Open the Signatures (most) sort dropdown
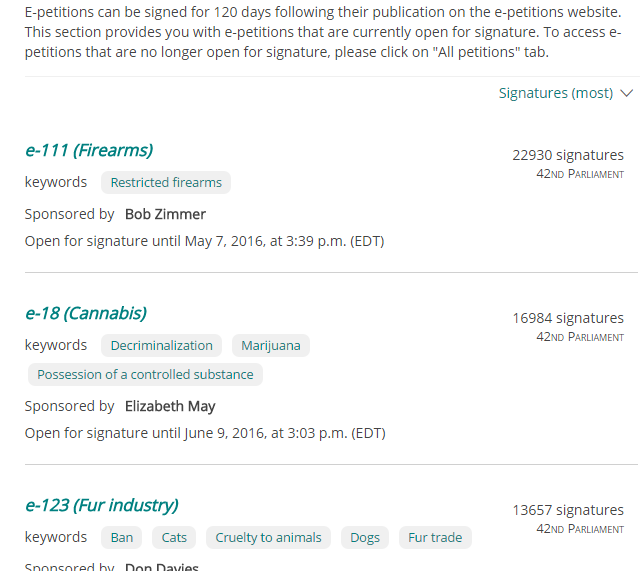The width and height of the screenshot is (640, 571). (556, 93)
